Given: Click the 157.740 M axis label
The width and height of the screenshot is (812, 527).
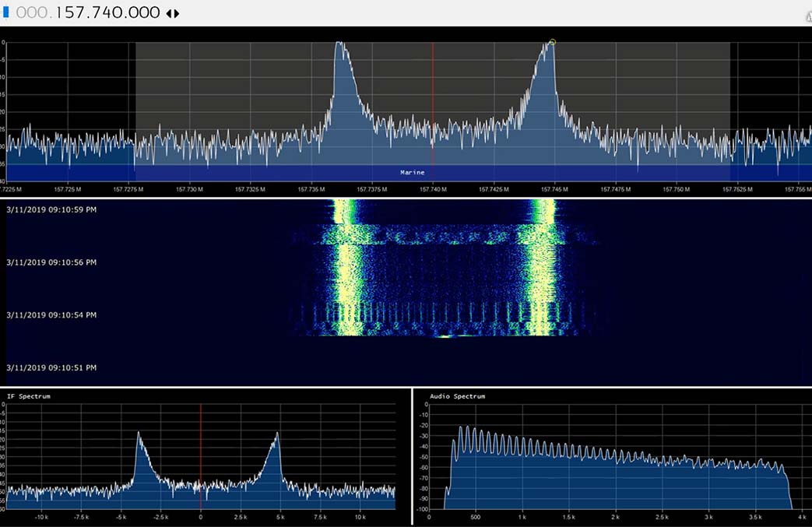Looking at the screenshot, I should 433,189.
